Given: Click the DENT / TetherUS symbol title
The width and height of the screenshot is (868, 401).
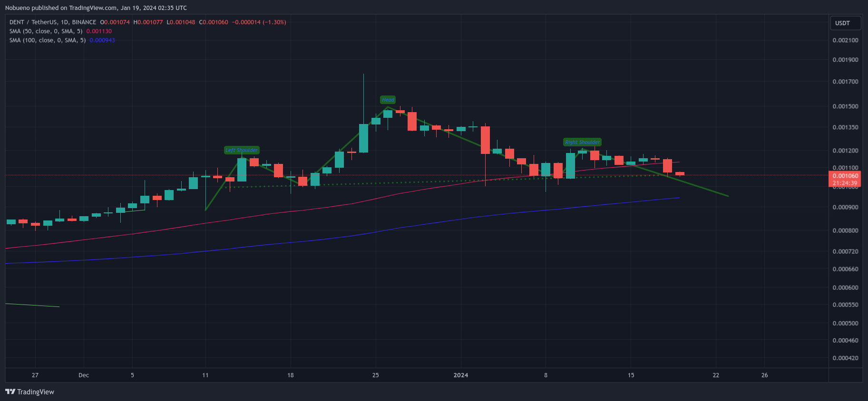Looking at the screenshot, I should coord(53,22).
